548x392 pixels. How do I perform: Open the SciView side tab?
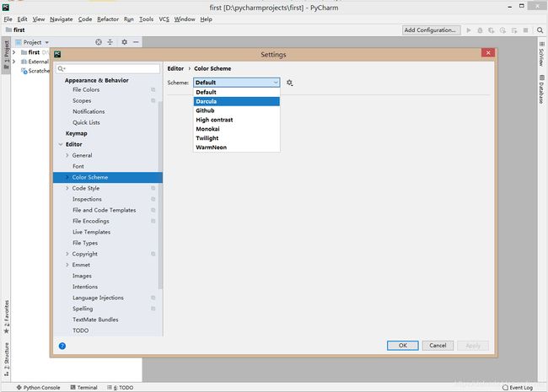542,54
